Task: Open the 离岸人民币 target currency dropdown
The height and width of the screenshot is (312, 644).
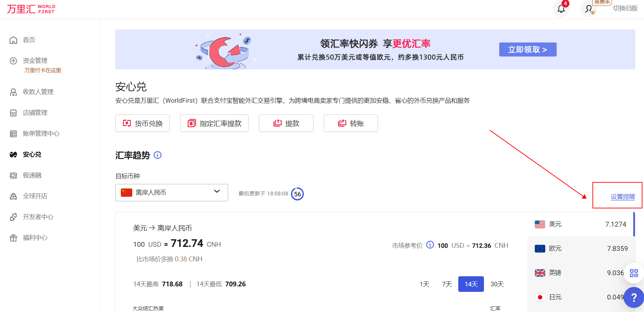Action: pyautogui.click(x=172, y=193)
